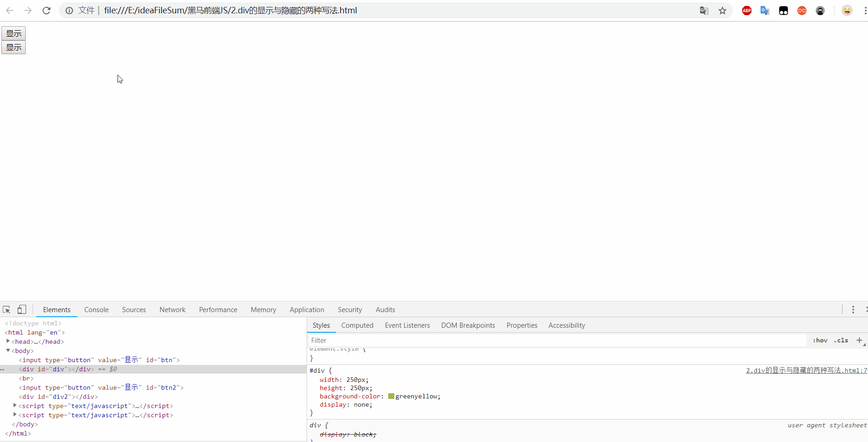This screenshot has width=868, height=442.
Task: Open greenyellow color swatch picker
Action: 391,396
